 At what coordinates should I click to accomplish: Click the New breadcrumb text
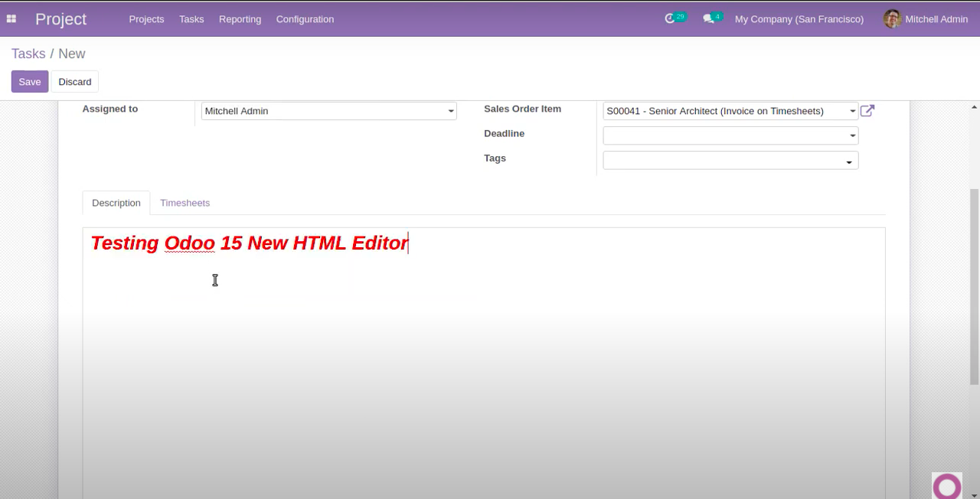pyautogui.click(x=72, y=54)
